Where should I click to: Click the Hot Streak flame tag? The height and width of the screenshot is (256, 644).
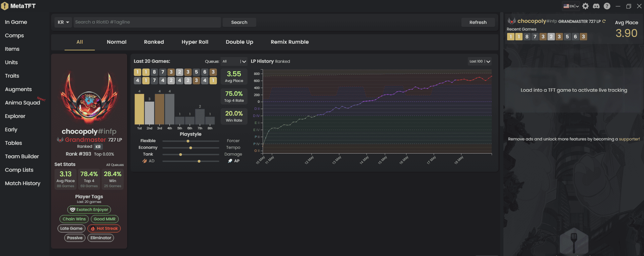104,228
